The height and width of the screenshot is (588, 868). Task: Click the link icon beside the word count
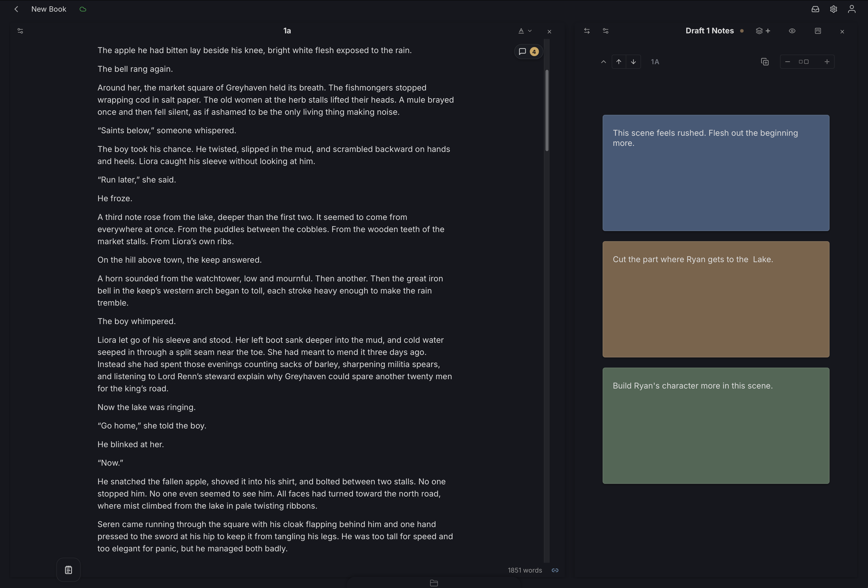coord(555,570)
